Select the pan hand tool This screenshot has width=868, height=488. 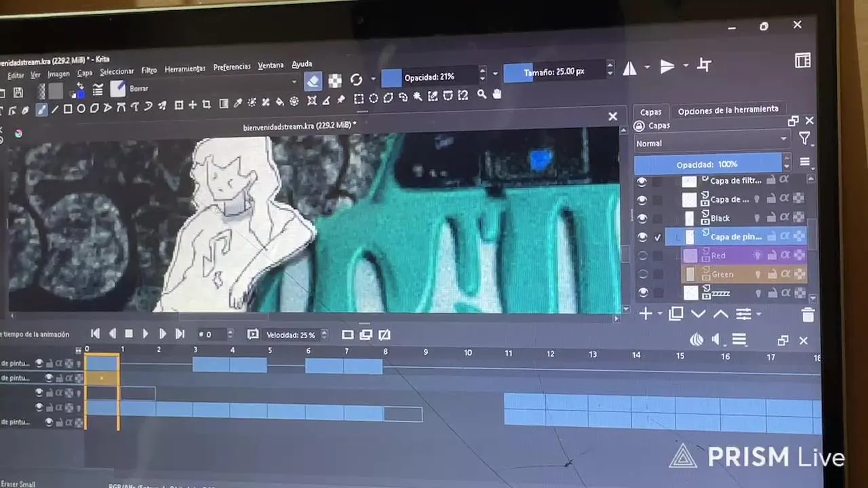pos(496,94)
